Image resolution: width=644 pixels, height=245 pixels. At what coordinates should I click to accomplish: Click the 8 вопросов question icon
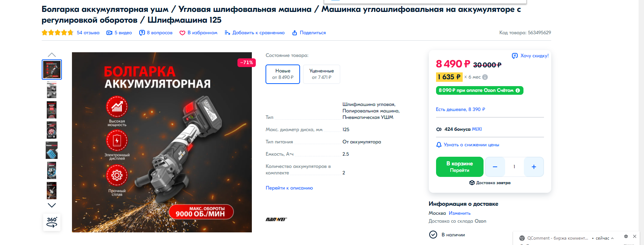[x=142, y=33]
